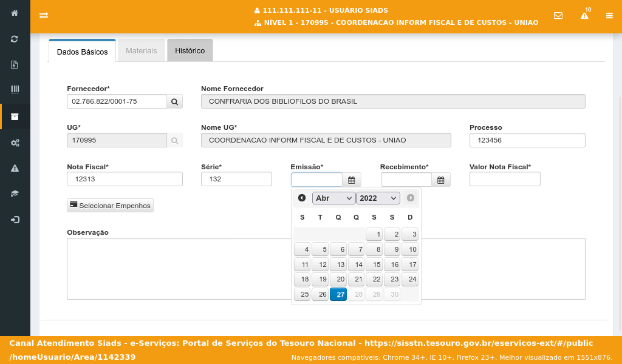Open the Recebimento calendar icon

pyautogui.click(x=441, y=180)
